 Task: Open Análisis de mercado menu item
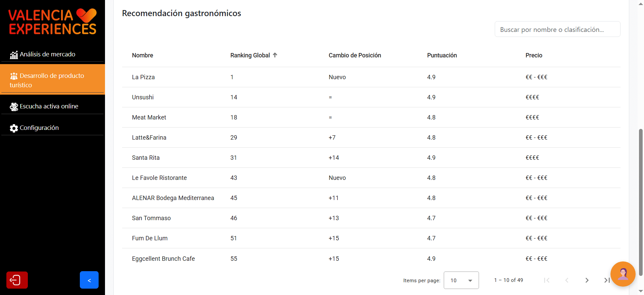click(x=47, y=54)
